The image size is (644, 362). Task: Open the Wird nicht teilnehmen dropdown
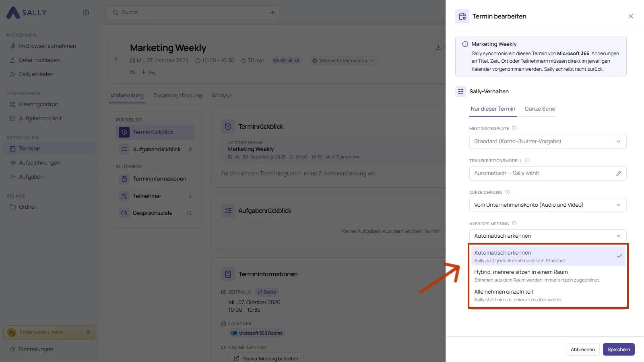pyautogui.click(x=343, y=61)
